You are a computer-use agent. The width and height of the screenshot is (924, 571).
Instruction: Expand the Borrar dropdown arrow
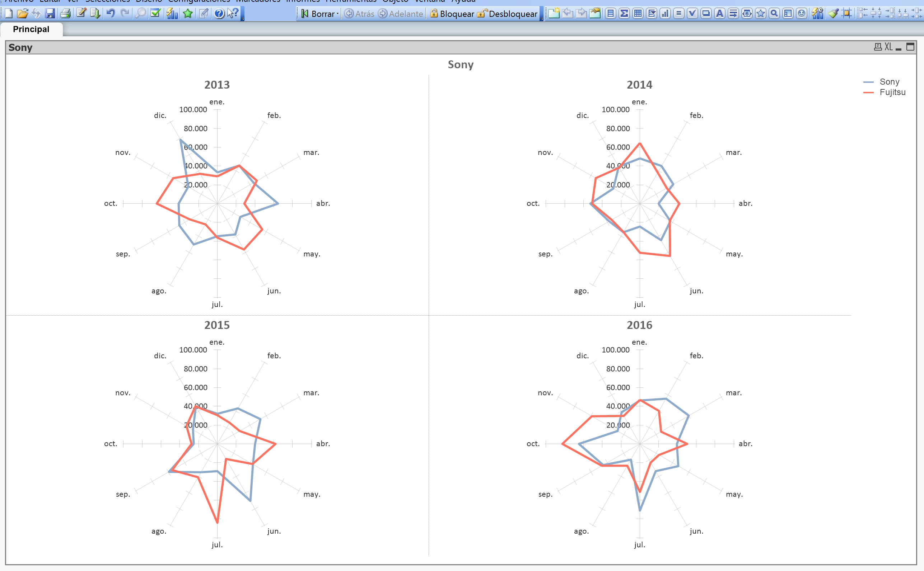tap(337, 14)
